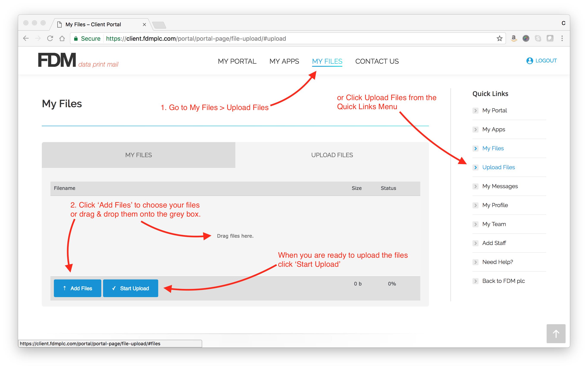Image resolution: width=588 pixels, height=369 pixels.
Task: Switch to the MY FILES tab
Action: (138, 155)
